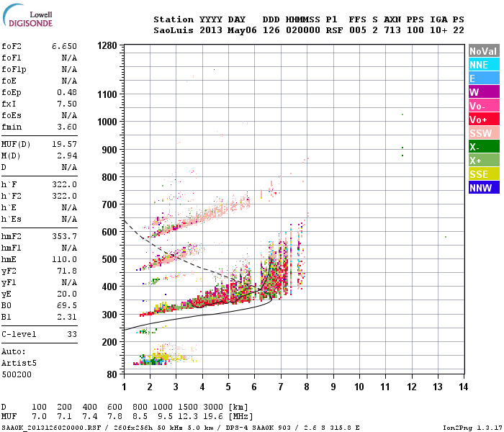Viewport: 504px width, 432px height.
Task: Select the E blue legend swatch
Action: [484, 78]
